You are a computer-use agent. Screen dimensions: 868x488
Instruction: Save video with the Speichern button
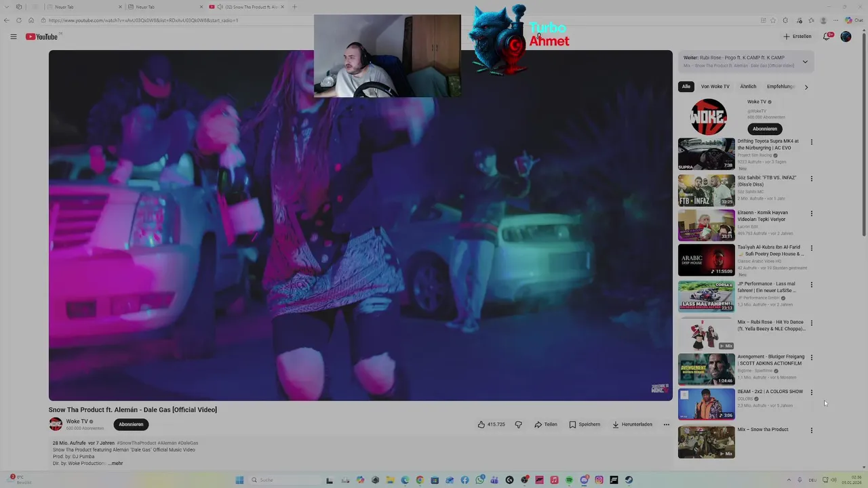pos(585,424)
